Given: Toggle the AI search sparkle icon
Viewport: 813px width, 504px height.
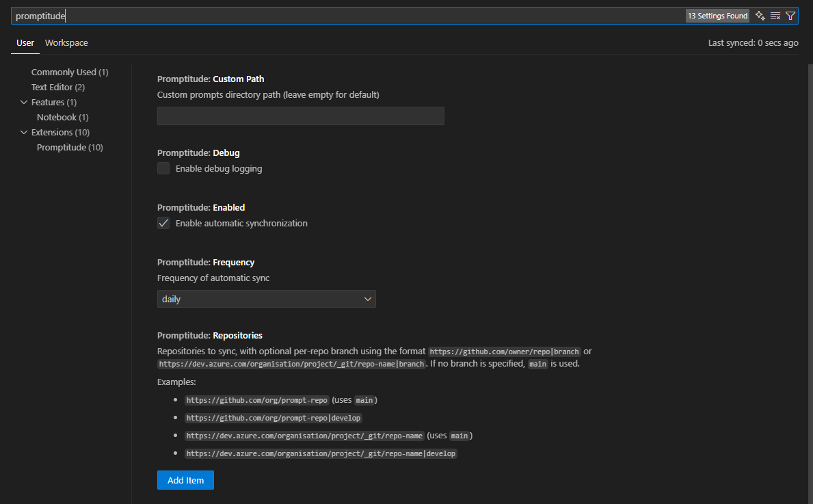Looking at the screenshot, I should pos(760,16).
